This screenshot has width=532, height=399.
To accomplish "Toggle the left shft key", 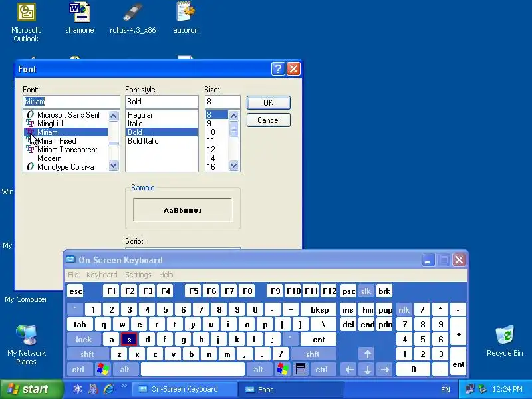I will (87, 354).
